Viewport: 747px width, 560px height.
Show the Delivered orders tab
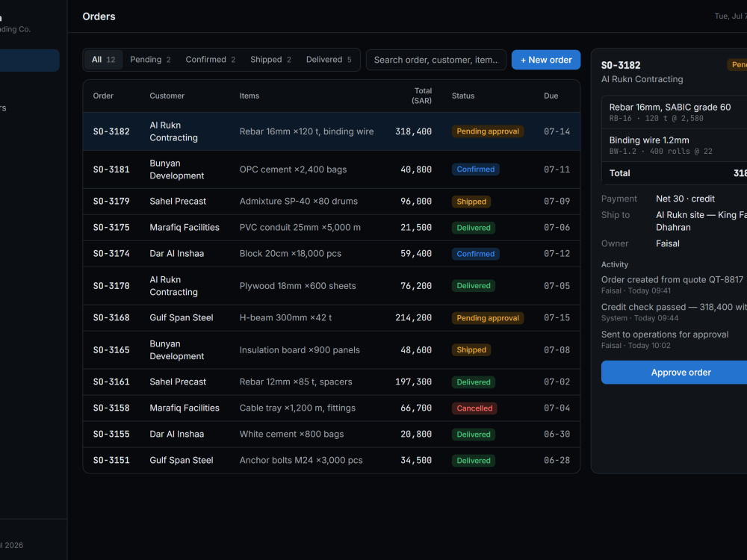click(329, 60)
